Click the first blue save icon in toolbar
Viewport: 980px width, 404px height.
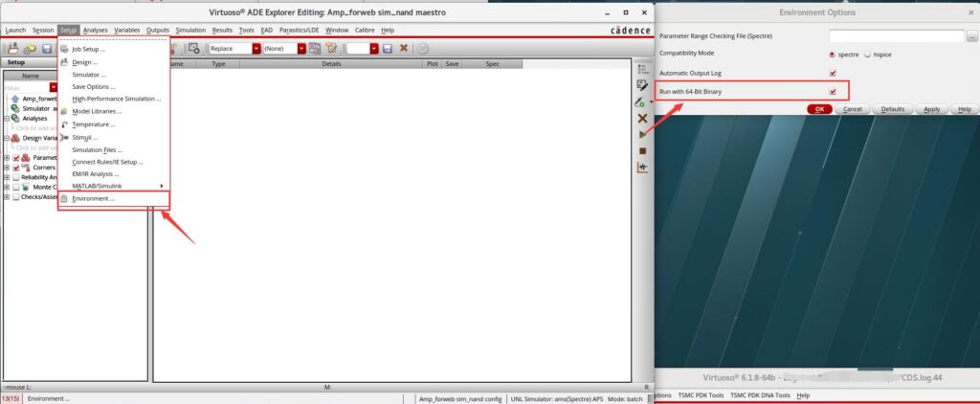point(47,49)
